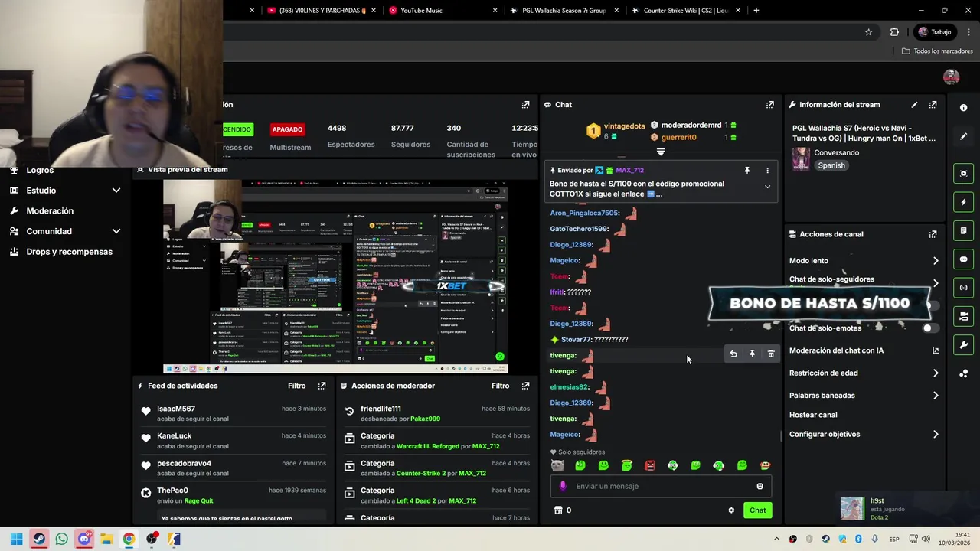Click the wrench tools icon in right sidebar
This screenshot has height=551, width=980.
coord(963,345)
